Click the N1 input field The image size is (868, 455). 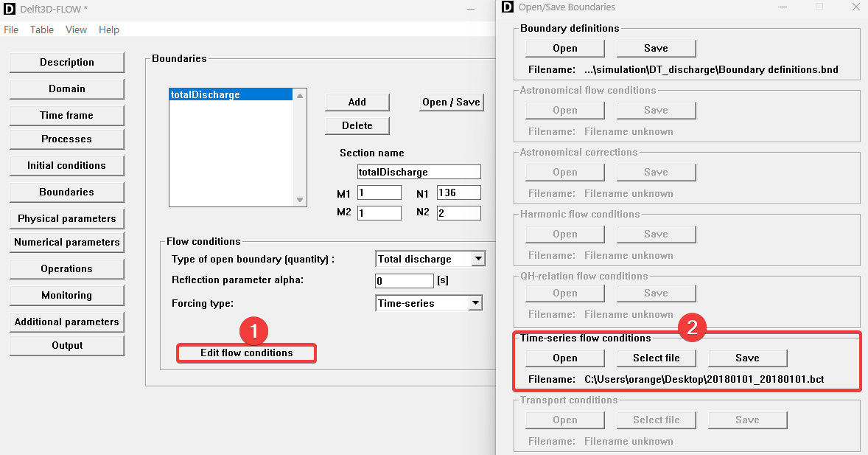point(459,193)
